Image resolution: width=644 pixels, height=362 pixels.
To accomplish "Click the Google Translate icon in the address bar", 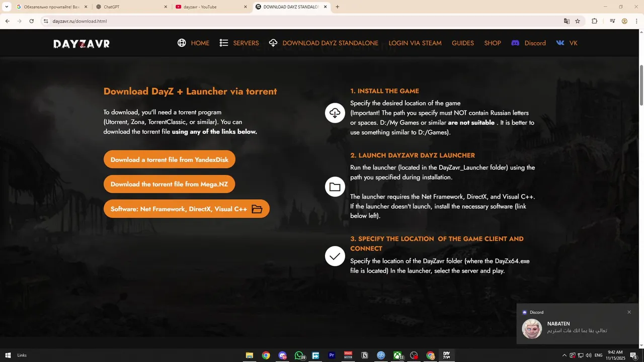I will coord(567,21).
